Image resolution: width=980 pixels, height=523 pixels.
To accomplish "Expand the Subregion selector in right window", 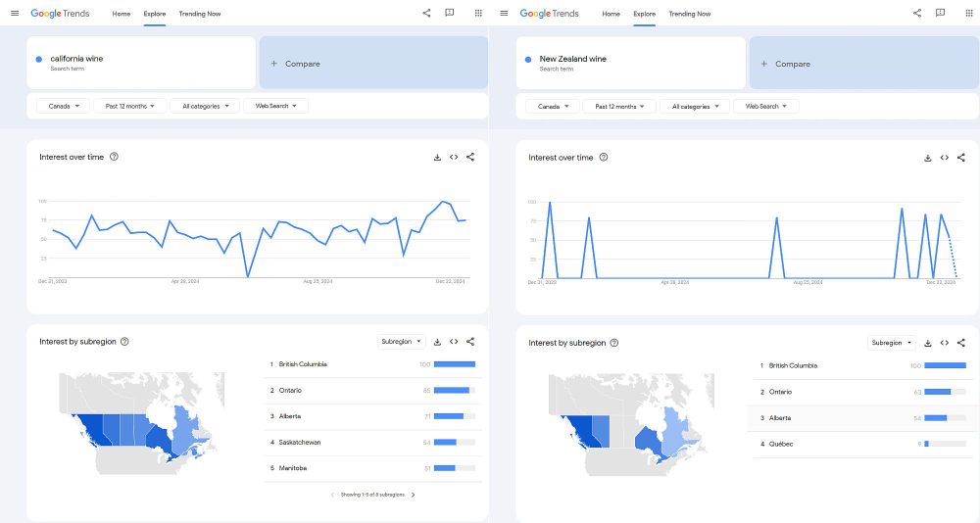I will [891, 343].
